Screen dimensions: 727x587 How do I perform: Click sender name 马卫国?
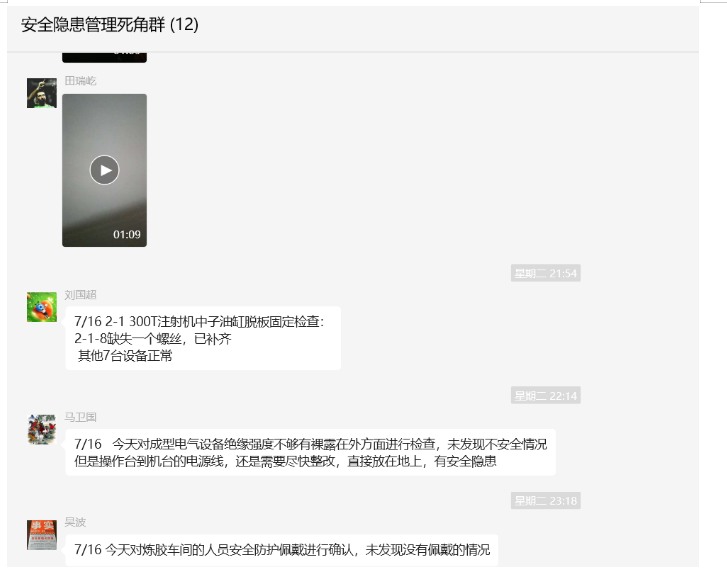80,417
